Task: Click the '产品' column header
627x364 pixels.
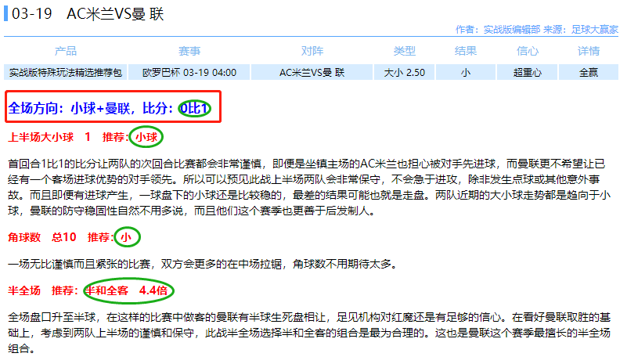Action: 66,51
